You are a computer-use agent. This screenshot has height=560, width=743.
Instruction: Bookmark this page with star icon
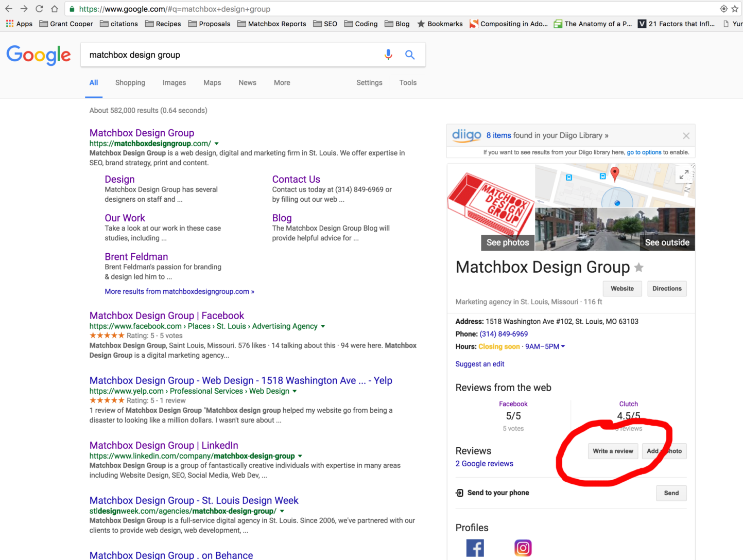click(735, 9)
